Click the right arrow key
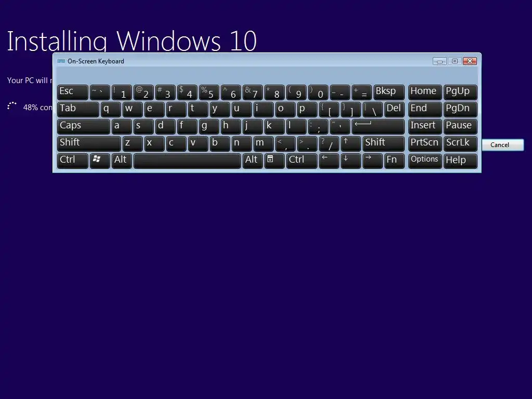Viewport: 532px width, 399px height. pyautogui.click(x=372, y=161)
